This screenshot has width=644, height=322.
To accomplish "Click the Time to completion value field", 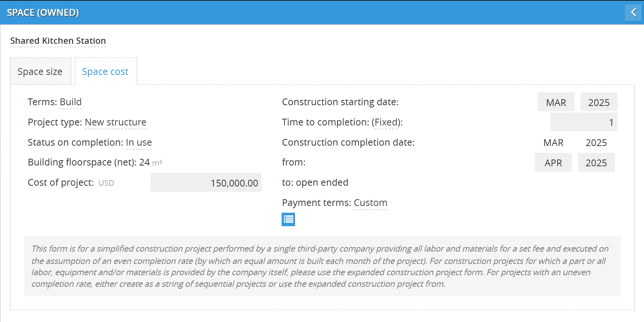I will [584, 122].
